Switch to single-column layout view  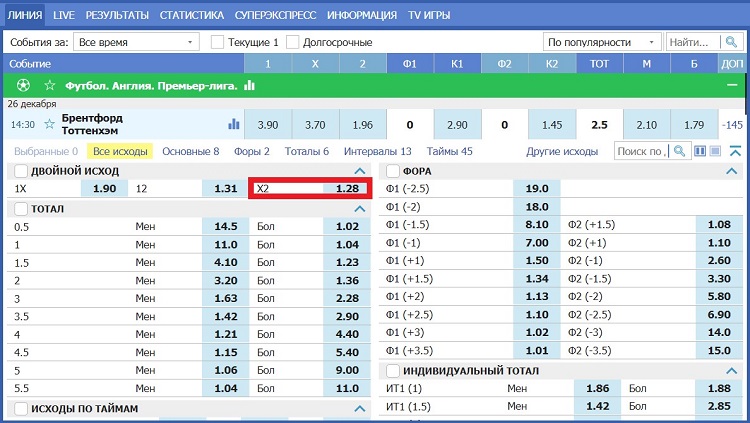(715, 151)
